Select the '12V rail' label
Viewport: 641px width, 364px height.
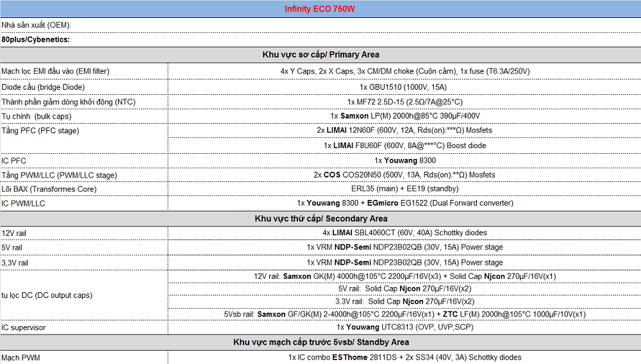pos(14,233)
